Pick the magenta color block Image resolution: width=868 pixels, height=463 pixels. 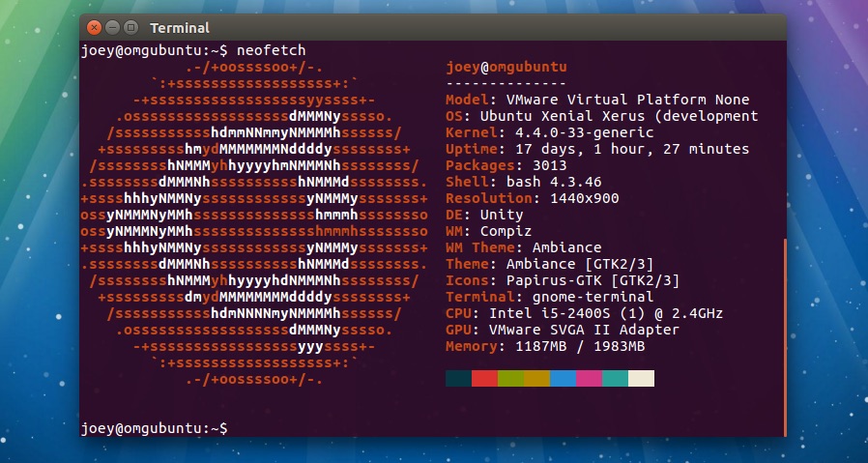(589, 378)
